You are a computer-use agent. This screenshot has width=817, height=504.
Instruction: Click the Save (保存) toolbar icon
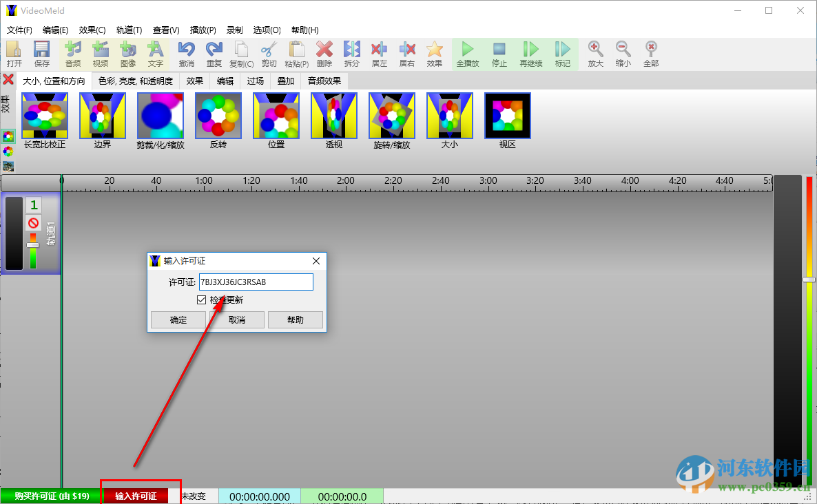click(42, 54)
